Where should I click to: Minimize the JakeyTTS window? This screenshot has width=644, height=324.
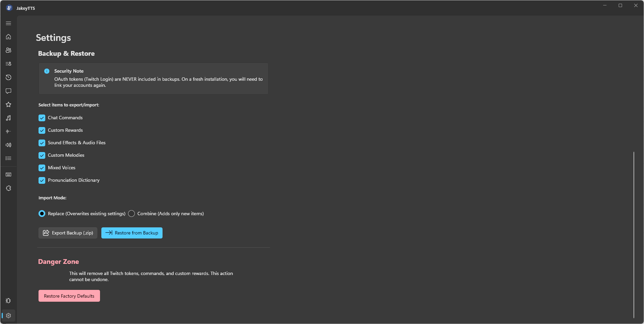(605, 5)
